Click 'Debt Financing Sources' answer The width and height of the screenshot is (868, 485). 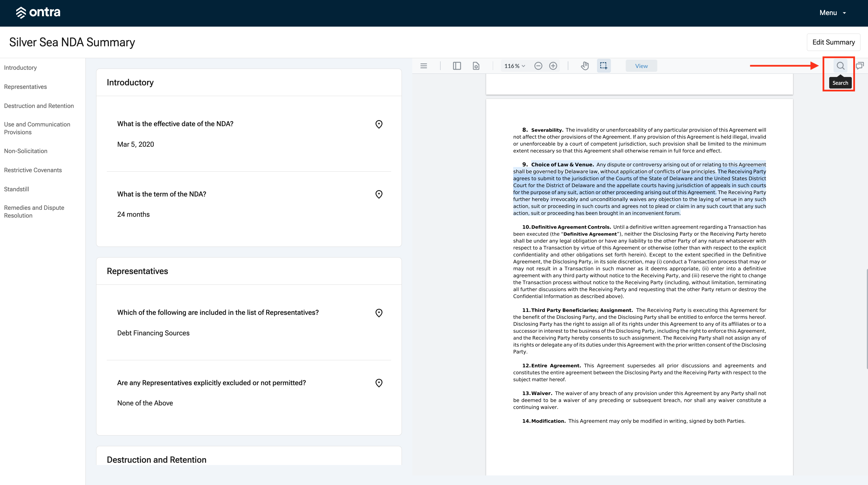coord(153,333)
